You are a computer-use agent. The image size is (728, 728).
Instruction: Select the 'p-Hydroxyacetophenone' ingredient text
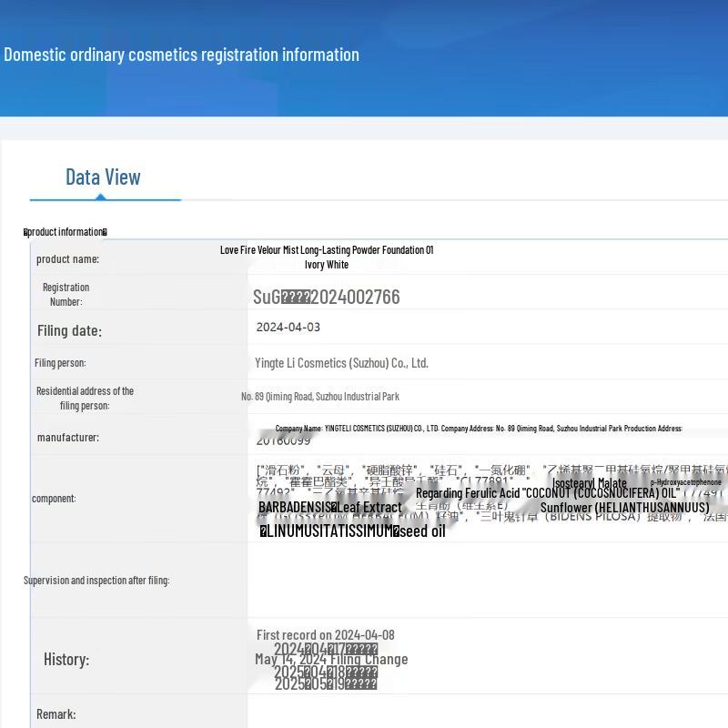686,482
